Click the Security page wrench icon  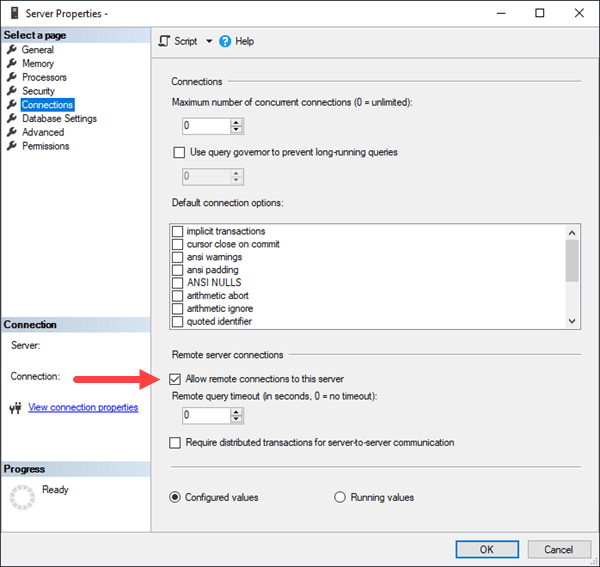[x=12, y=91]
